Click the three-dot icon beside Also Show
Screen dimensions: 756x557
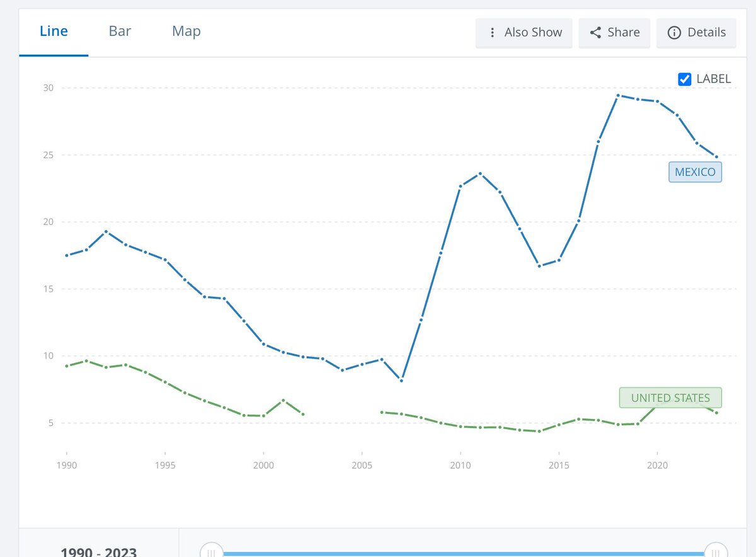click(493, 33)
